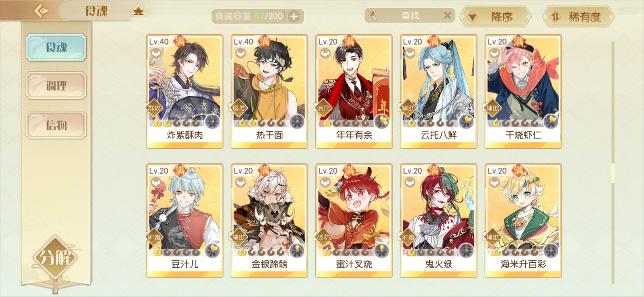Click the vertical scrollbar on the right
The width and height of the screenshot is (644, 297).
613,162
